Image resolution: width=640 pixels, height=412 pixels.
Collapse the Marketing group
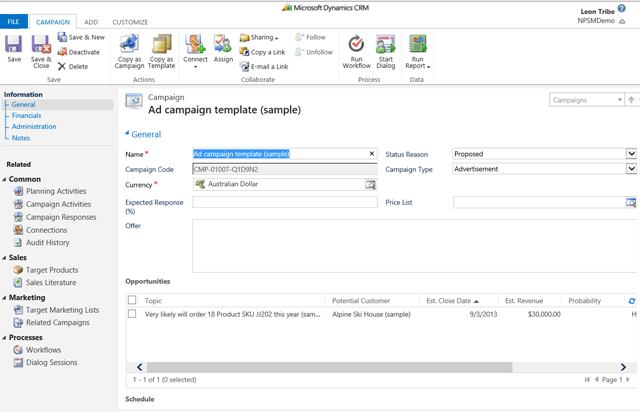pyautogui.click(x=4, y=298)
